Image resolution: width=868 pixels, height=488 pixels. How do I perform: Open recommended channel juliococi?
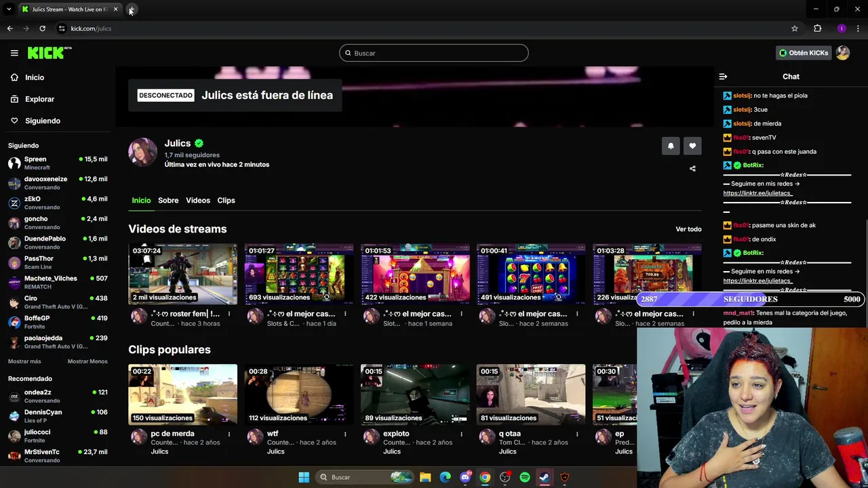(x=58, y=435)
